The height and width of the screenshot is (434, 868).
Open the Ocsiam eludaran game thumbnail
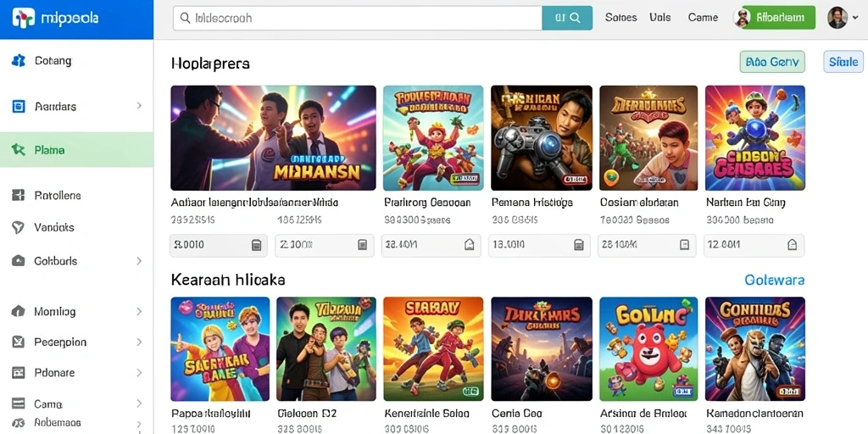(648, 138)
